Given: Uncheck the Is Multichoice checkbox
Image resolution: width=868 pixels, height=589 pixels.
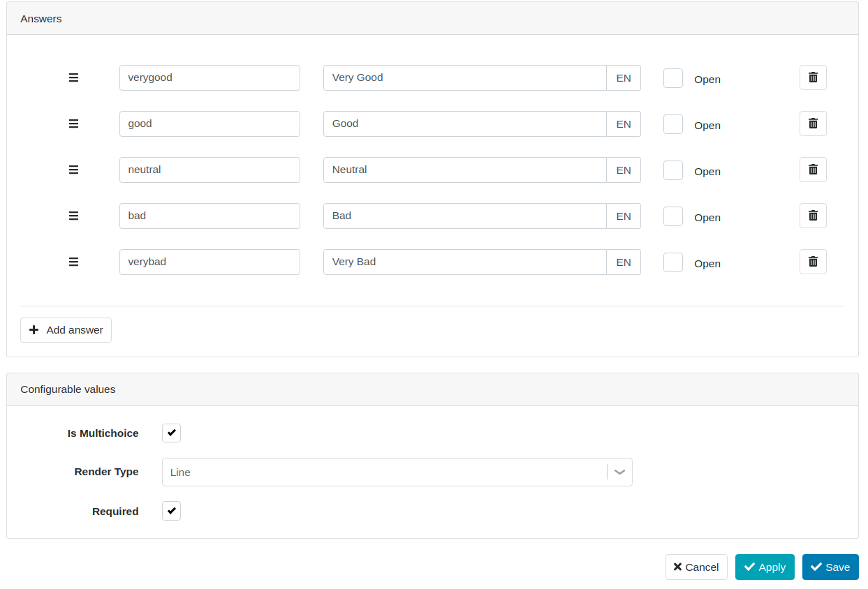Looking at the screenshot, I should [x=171, y=433].
